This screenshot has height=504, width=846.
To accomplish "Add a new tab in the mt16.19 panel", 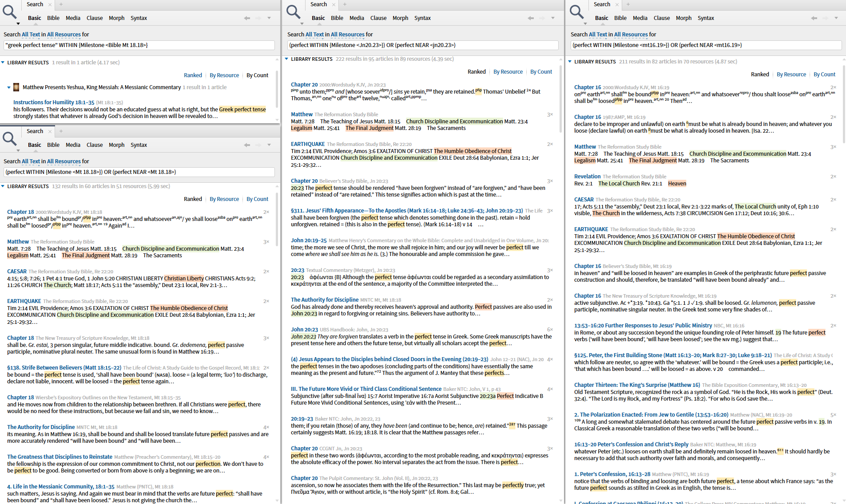I will point(628,4).
